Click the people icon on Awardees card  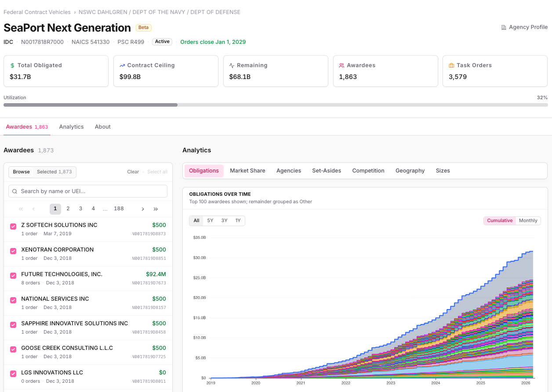pos(341,65)
